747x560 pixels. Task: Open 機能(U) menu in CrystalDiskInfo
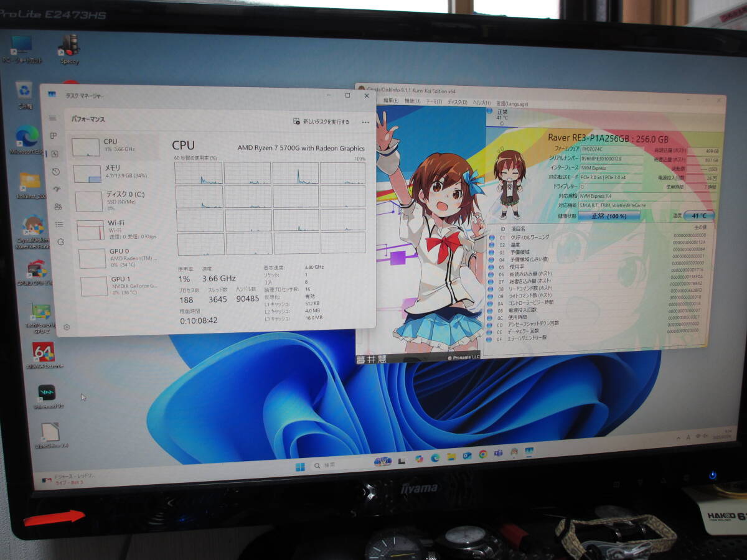[x=412, y=101]
